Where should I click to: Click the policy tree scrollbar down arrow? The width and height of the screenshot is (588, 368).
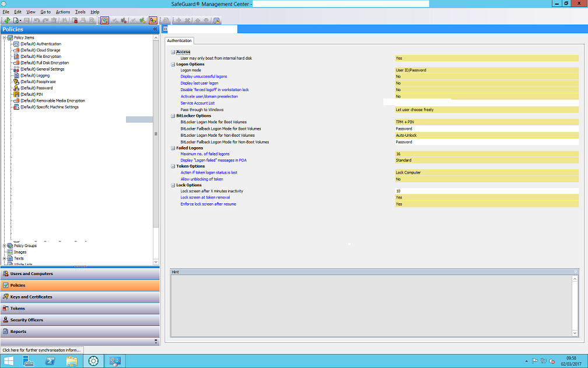click(x=156, y=262)
